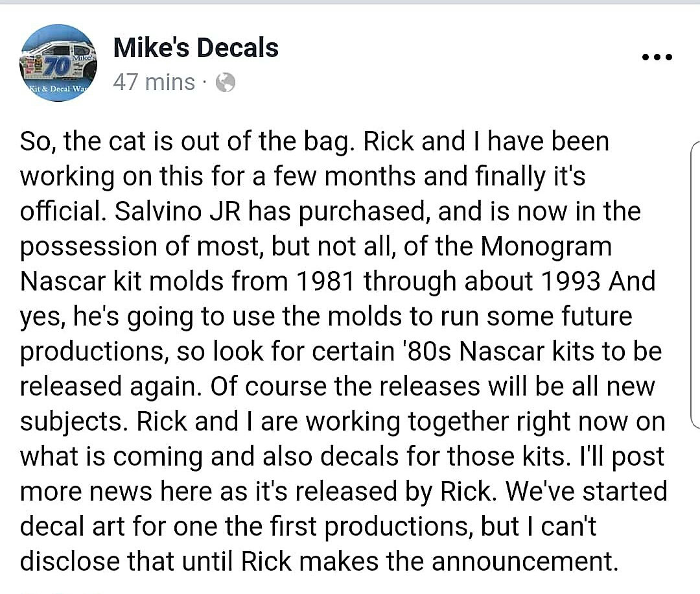Click the rounded panel edge at right

[x=695, y=286]
